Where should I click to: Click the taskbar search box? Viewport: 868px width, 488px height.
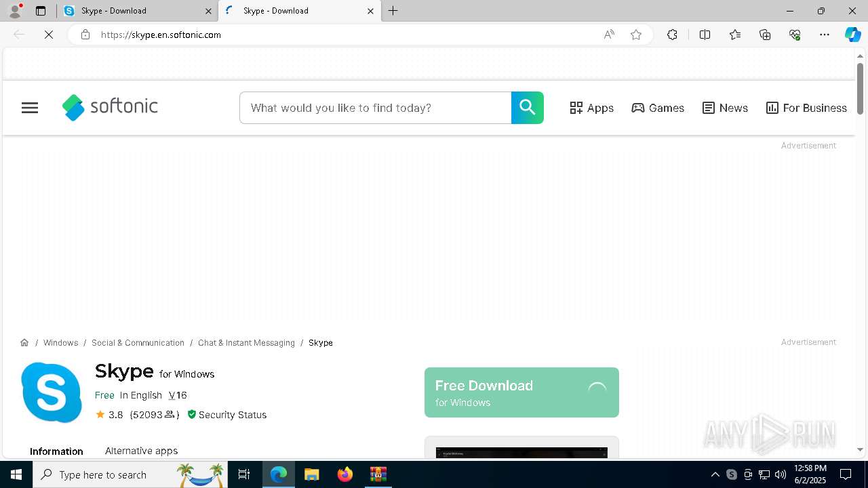(x=130, y=474)
